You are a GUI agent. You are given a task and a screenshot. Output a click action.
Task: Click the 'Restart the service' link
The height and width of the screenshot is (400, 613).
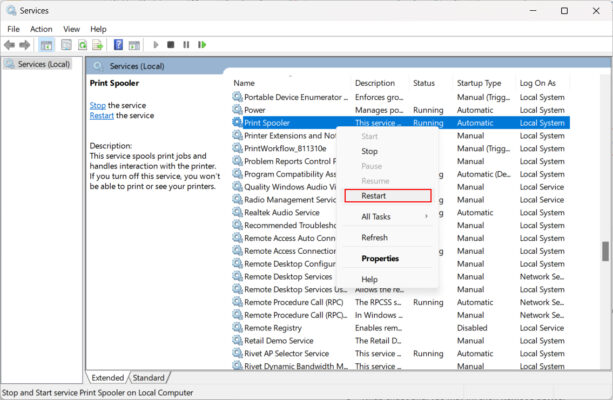pyautogui.click(x=101, y=115)
